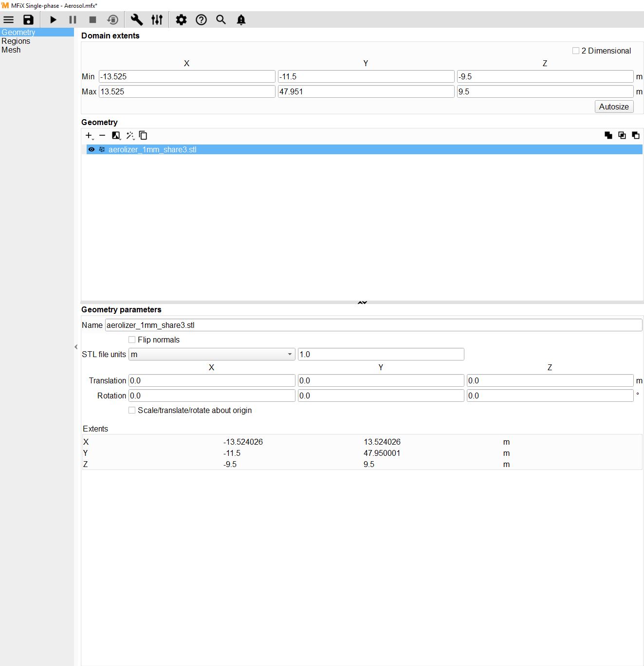Open the geometry wizard wand dropdown
Screen dimensions: 644x666
130,136
